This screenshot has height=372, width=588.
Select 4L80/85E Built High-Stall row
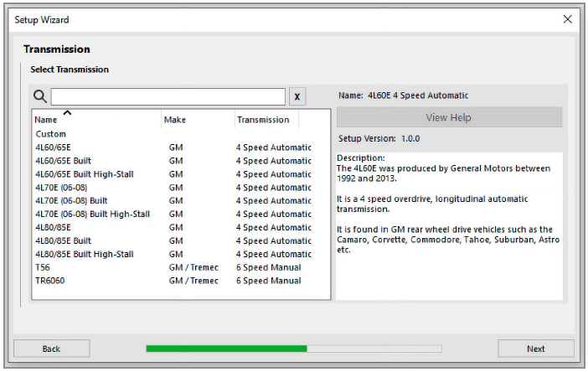tap(181, 254)
